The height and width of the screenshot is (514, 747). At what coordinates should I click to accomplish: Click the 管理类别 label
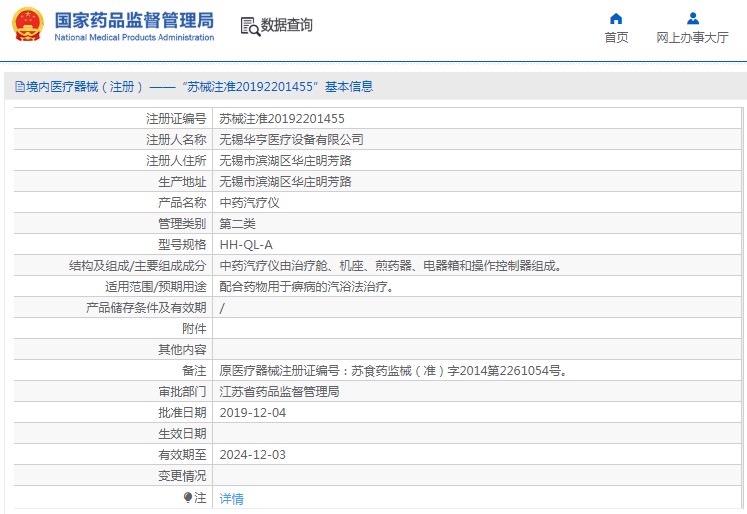(x=182, y=223)
